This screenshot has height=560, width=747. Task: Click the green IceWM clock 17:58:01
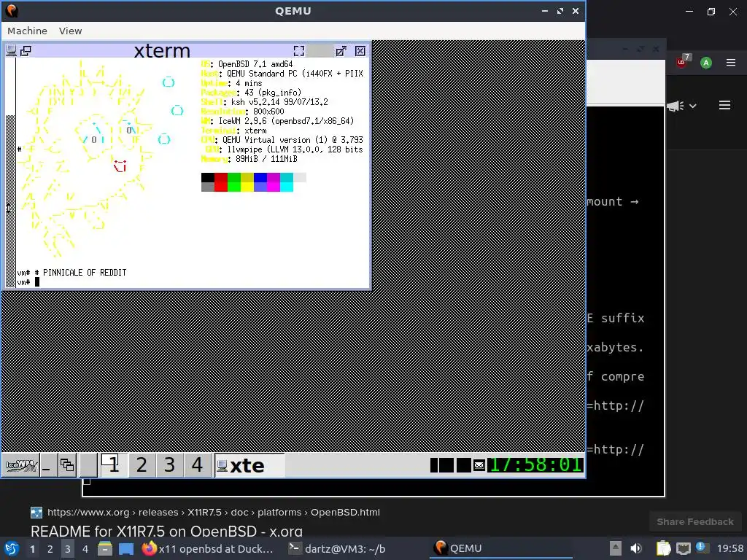point(535,464)
